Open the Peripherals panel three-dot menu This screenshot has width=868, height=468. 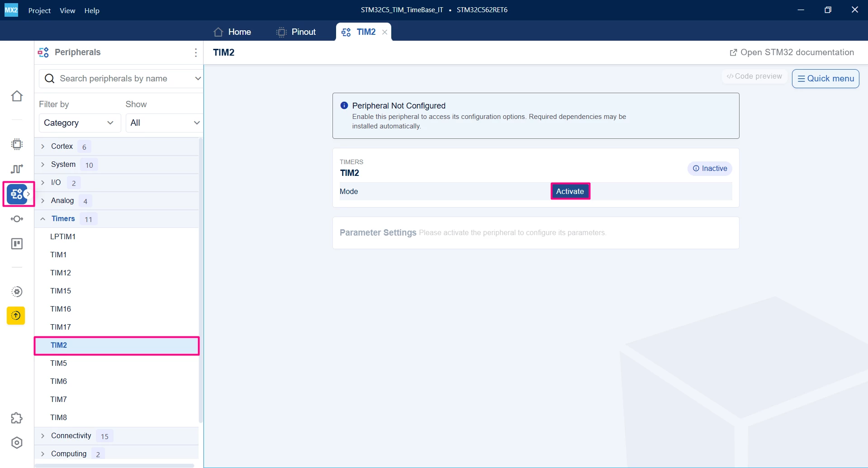[x=196, y=52]
